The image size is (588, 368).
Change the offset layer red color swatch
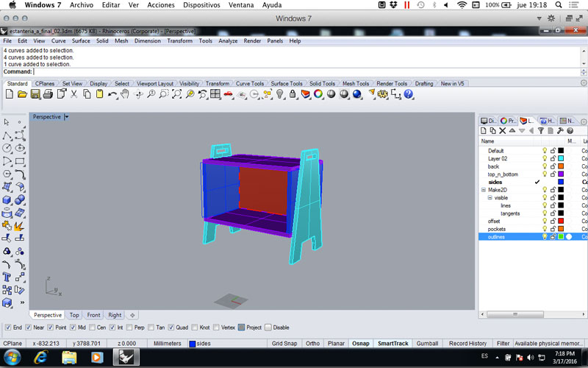tap(561, 222)
